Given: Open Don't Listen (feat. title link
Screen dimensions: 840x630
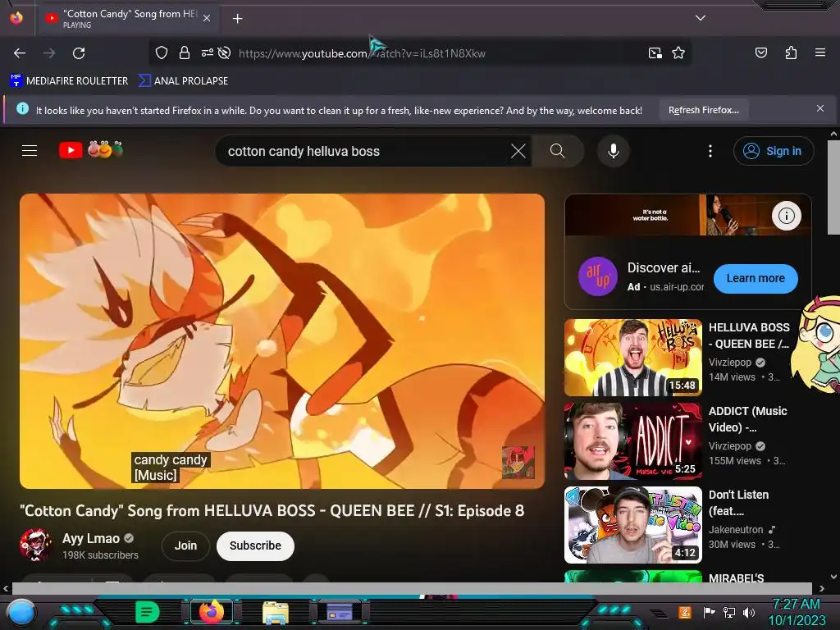Looking at the screenshot, I should (x=738, y=503).
